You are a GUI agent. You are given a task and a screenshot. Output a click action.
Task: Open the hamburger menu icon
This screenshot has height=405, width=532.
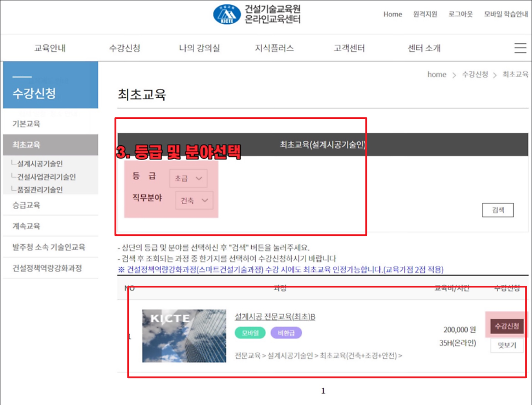(520, 48)
